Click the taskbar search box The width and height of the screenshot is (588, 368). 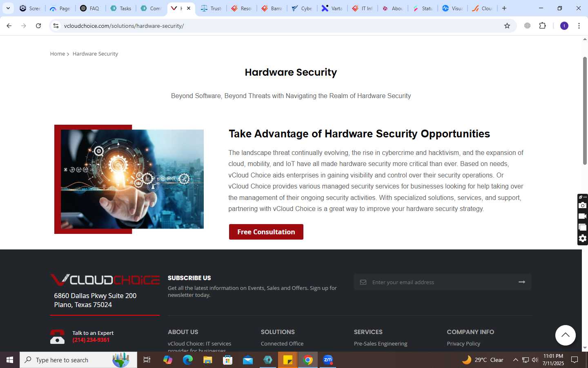click(x=78, y=360)
